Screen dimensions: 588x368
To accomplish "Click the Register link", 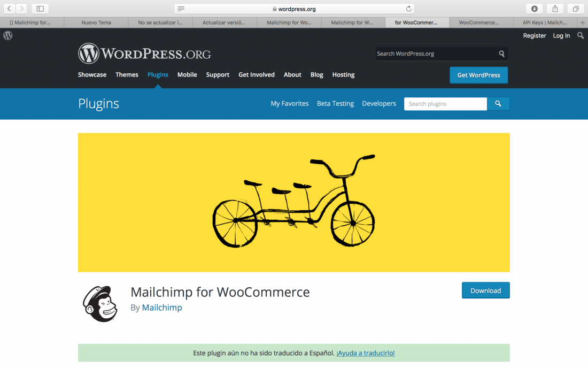I will coord(535,36).
